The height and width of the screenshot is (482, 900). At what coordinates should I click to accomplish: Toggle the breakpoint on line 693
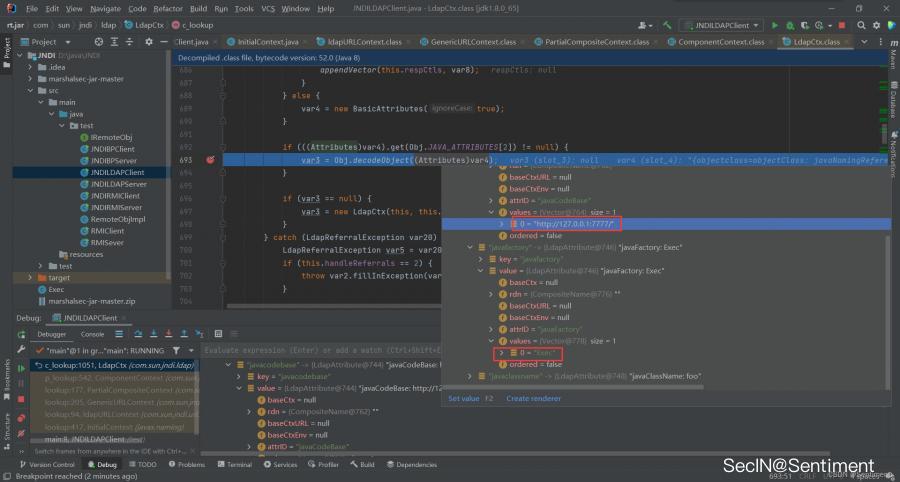210,160
